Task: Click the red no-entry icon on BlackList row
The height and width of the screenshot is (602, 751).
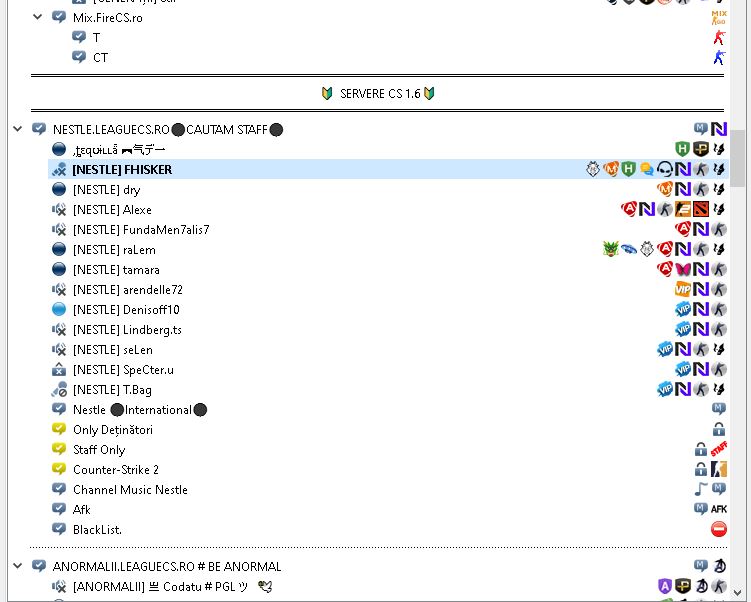Action: [x=719, y=529]
